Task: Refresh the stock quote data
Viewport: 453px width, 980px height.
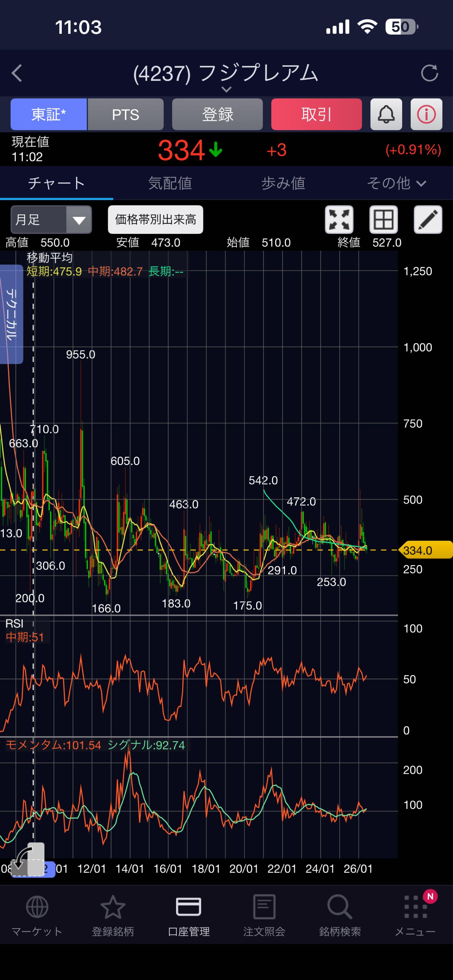Action: 429,73
